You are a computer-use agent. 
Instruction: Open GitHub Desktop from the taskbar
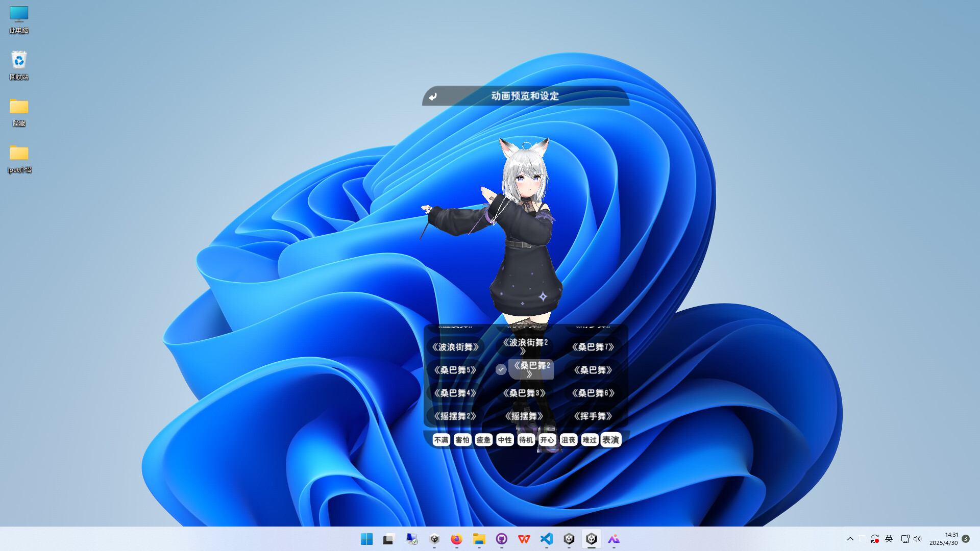point(501,539)
